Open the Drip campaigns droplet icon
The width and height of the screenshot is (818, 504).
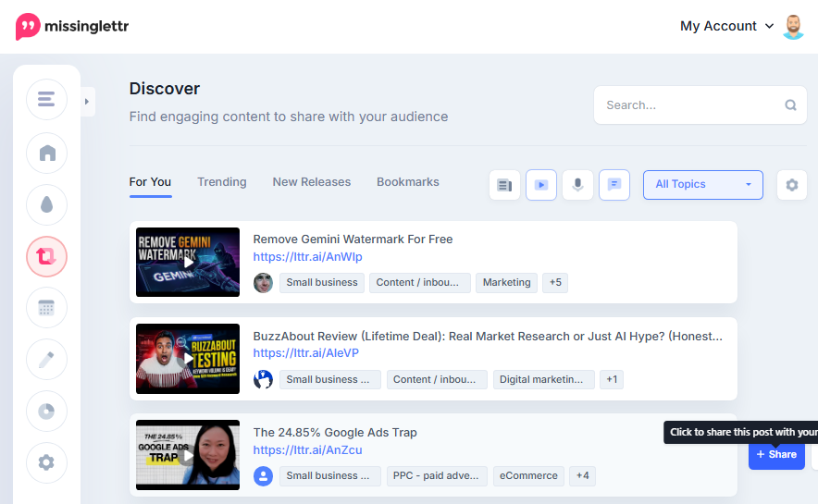click(46, 204)
